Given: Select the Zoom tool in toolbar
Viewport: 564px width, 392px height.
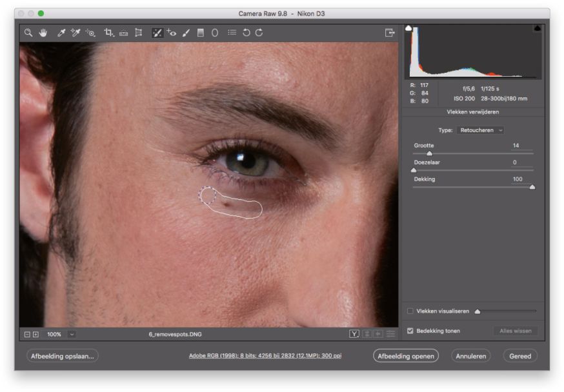Looking at the screenshot, I should coord(28,33).
